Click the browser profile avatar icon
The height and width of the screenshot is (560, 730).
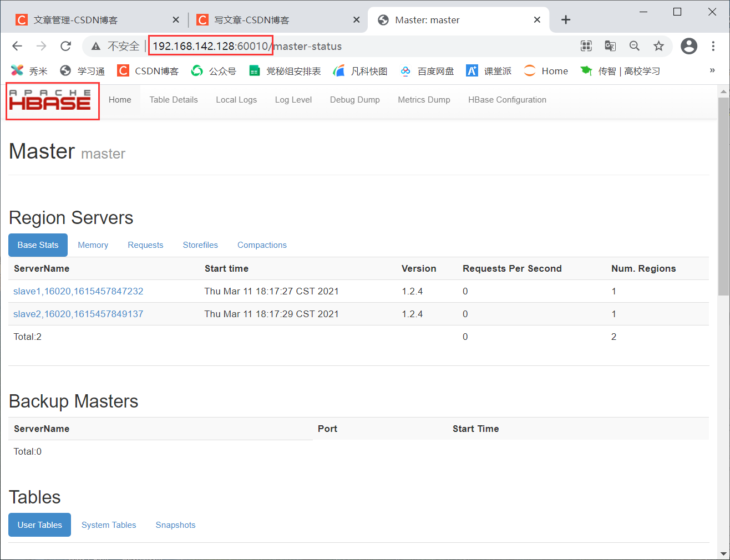click(688, 46)
